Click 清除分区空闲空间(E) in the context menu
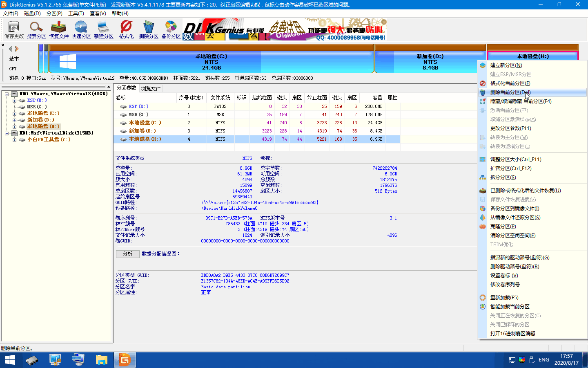This screenshot has width=588, height=368. coord(532,236)
